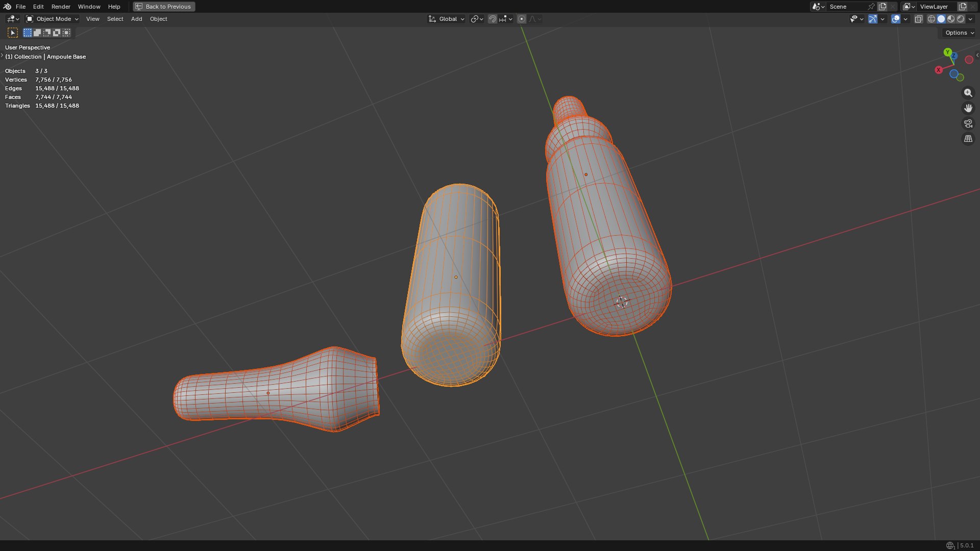
Task: Open snapping settings dropdown
Action: [x=506, y=19]
